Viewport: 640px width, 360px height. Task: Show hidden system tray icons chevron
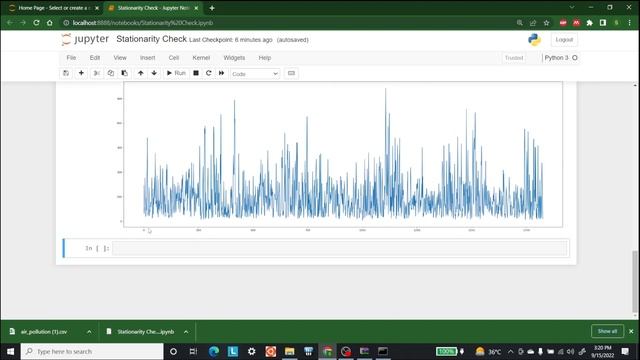click(x=511, y=351)
